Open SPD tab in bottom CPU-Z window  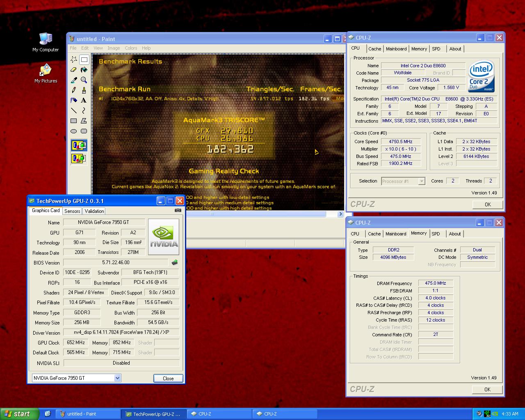tap(436, 234)
